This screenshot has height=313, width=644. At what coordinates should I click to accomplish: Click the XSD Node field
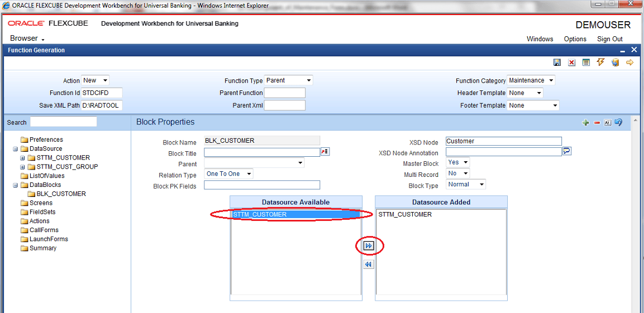[504, 141]
